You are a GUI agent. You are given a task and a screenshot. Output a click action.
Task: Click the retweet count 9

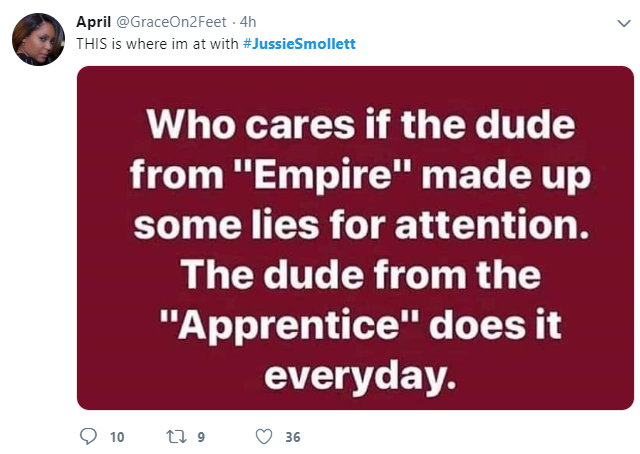tap(201, 437)
